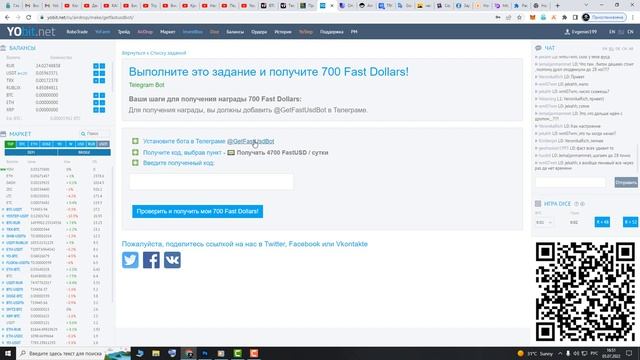The image size is (640, 360).
Task: Open the VK share icon
Action: pyautogui.click(x=172, y=260)
